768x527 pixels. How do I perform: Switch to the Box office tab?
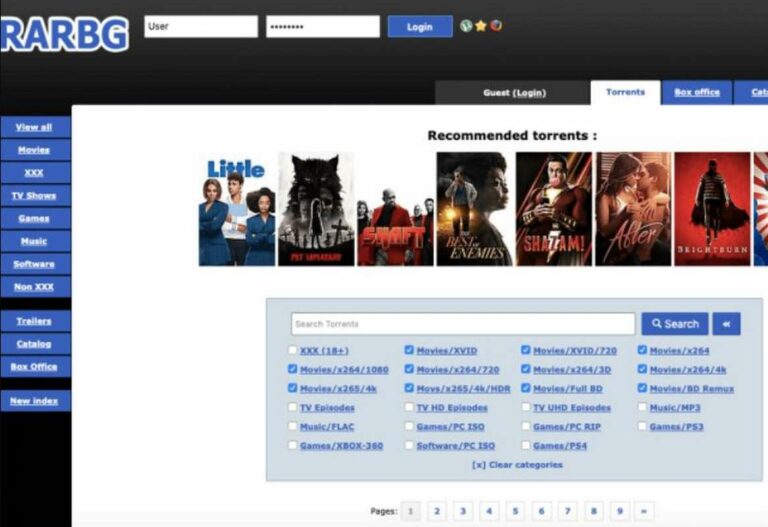[696, 93]
